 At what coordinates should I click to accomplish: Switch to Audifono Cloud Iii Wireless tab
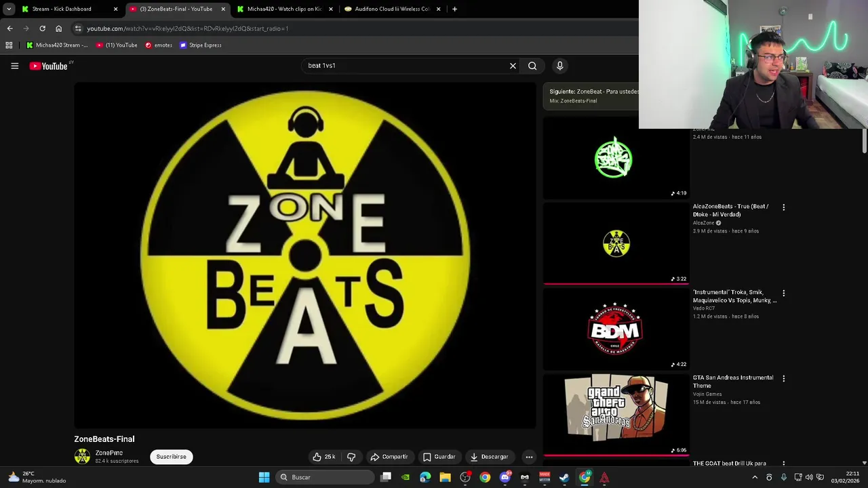[393, 9]
